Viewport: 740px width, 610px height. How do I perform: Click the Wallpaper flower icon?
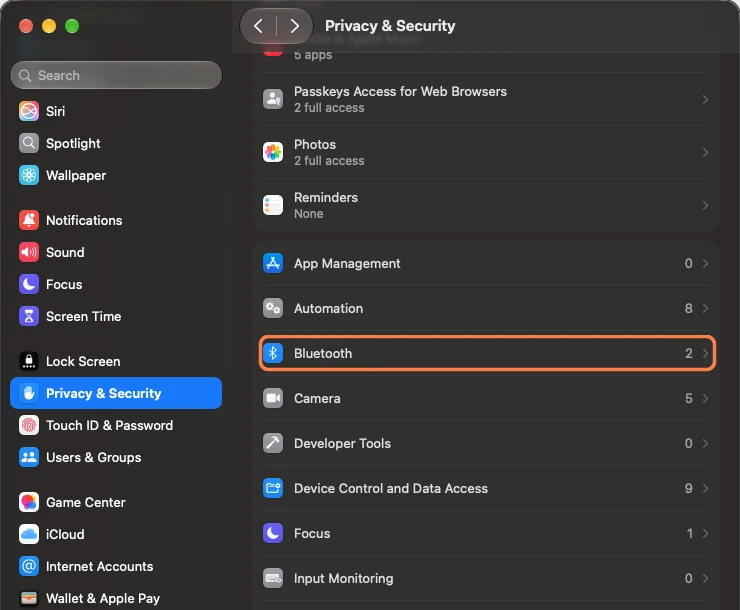(x=29, y=175)
